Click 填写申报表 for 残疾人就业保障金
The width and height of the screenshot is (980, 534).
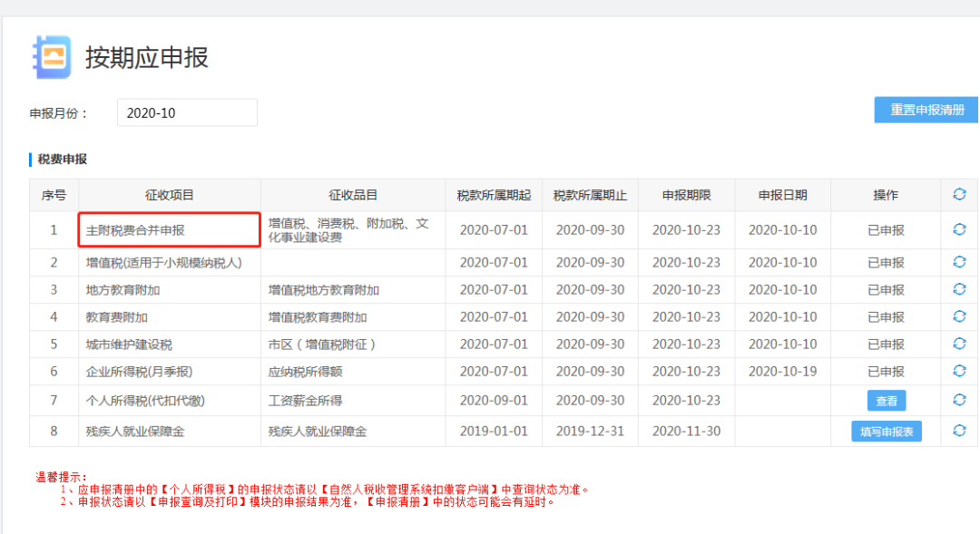pyautogui.click(x=887, y=432)
